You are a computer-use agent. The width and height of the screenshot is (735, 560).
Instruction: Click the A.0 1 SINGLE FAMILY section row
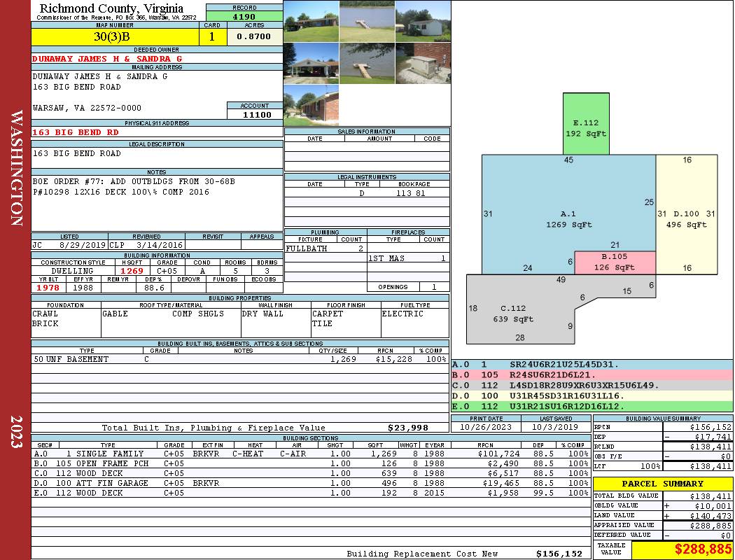point(311,454)
